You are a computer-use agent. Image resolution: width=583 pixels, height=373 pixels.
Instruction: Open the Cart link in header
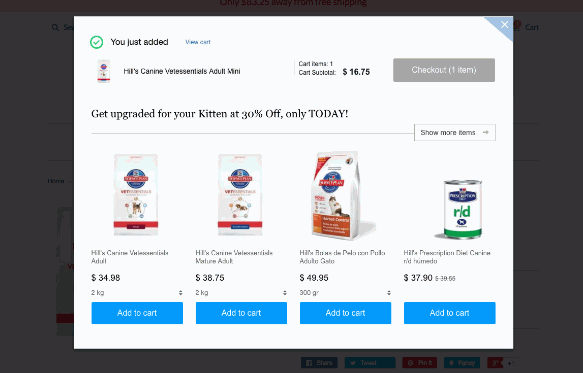[532, 27]
